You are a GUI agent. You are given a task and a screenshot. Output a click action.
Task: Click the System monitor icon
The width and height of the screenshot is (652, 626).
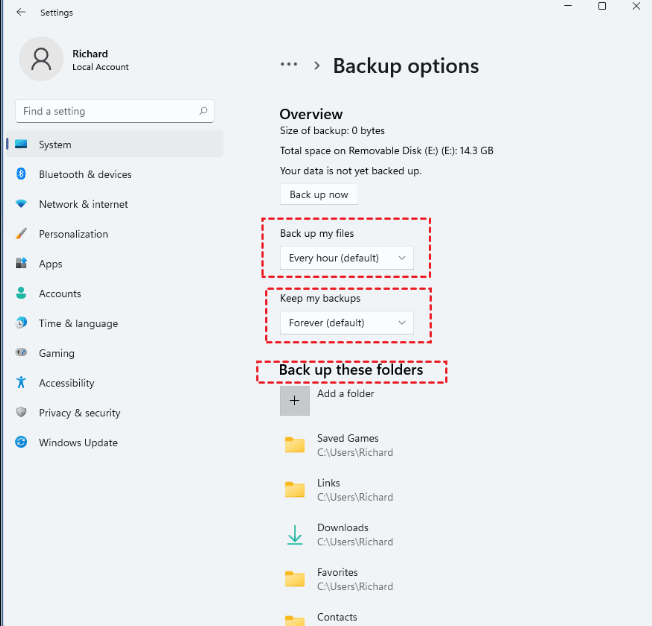tap(21, 144)
